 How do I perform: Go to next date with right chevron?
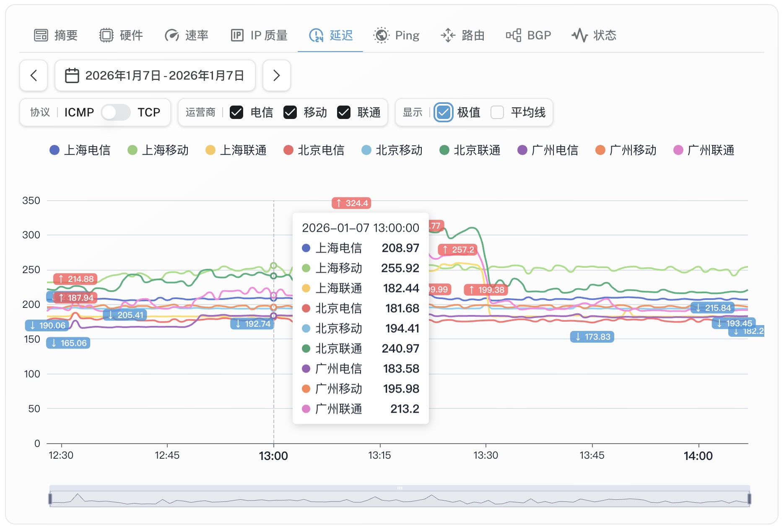pyautogui.click(x=277, y=75)
